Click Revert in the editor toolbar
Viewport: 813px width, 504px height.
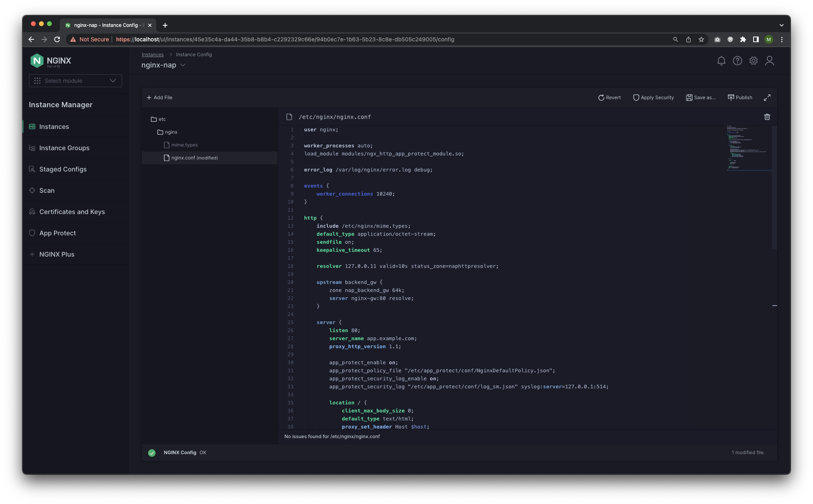pos(609,98)
